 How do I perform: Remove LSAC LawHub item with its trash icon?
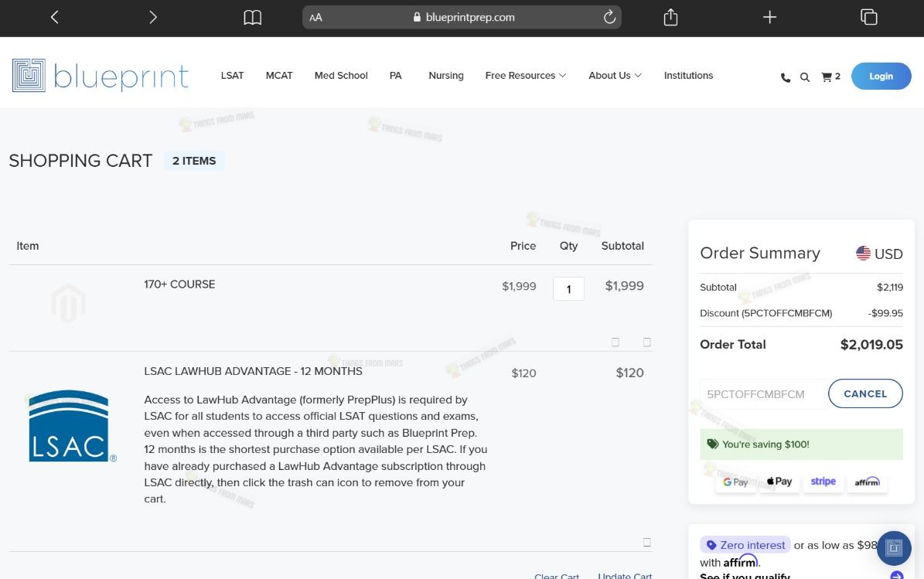click(x=647, y=542)
